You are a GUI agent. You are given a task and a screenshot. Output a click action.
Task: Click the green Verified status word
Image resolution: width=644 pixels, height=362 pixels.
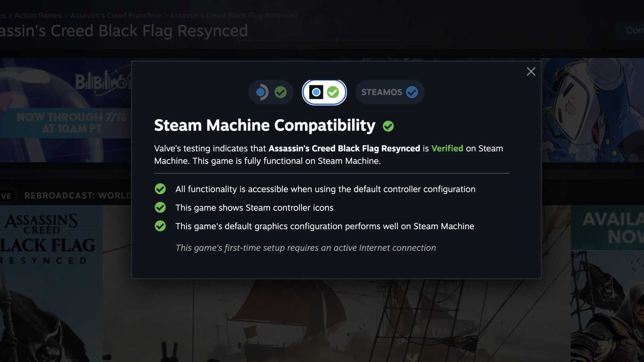pyautogui.click(x=447, y=148)
